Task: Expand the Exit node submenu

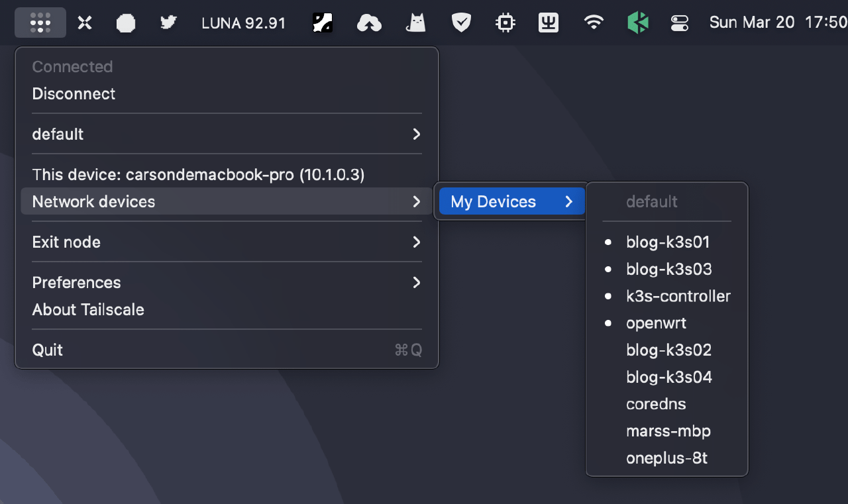Action: [227, 242]
